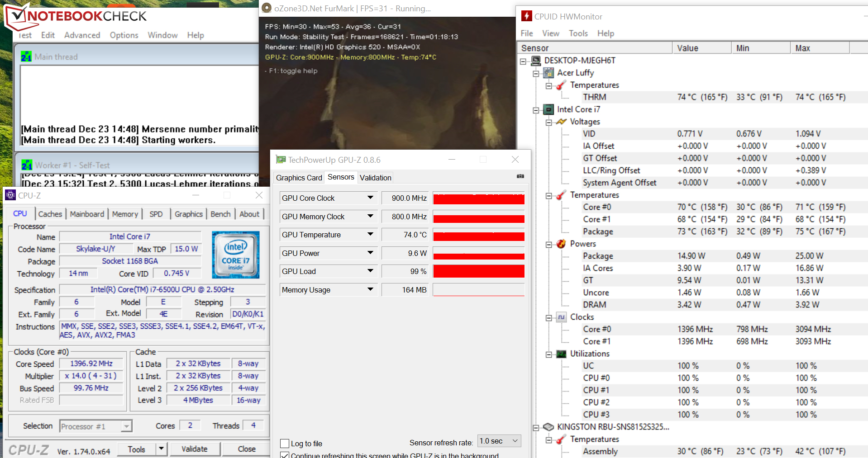Viewport: 868px width, 458px height.
Task: Click the Memory Usage history graph
Action: tap(479, 290)
